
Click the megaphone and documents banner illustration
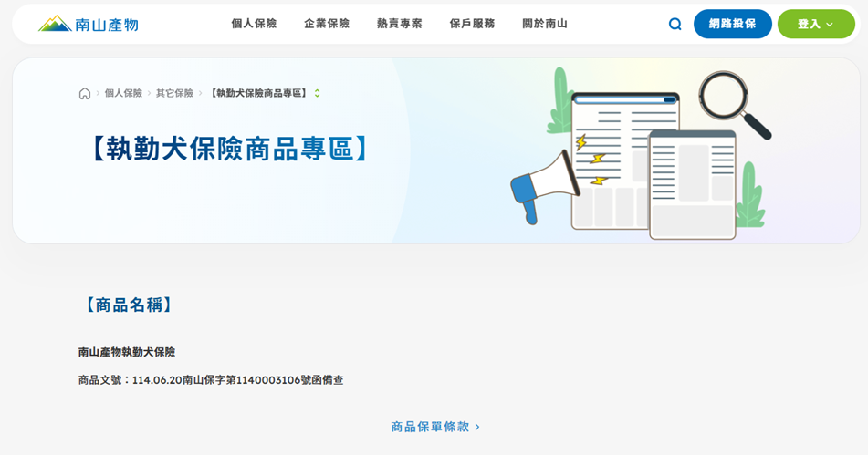coord(641,155)
